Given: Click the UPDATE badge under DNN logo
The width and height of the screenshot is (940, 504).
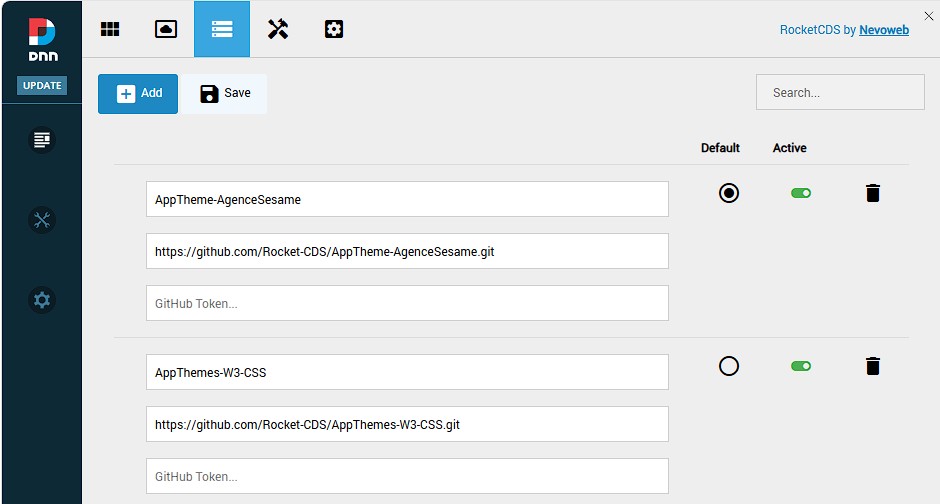Looking at the screenshot, I should point(42,86).
